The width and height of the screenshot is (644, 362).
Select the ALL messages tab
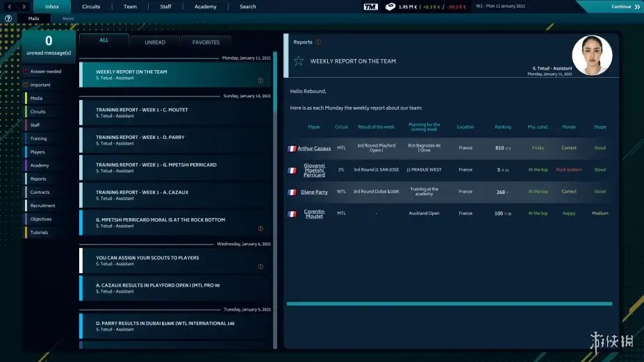coord(104,40)
